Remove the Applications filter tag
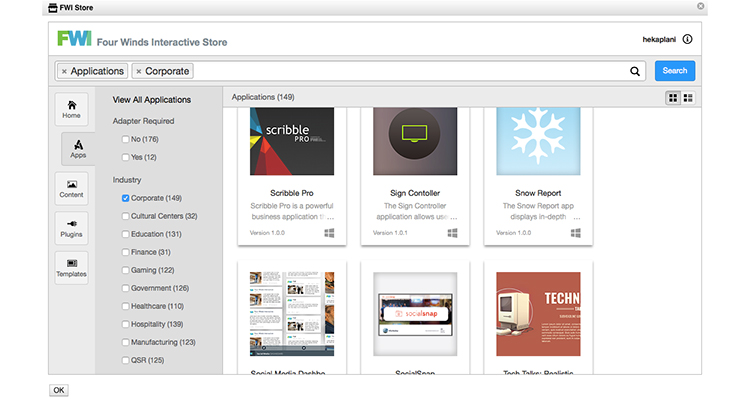The image size is (750, 400). 65,71
